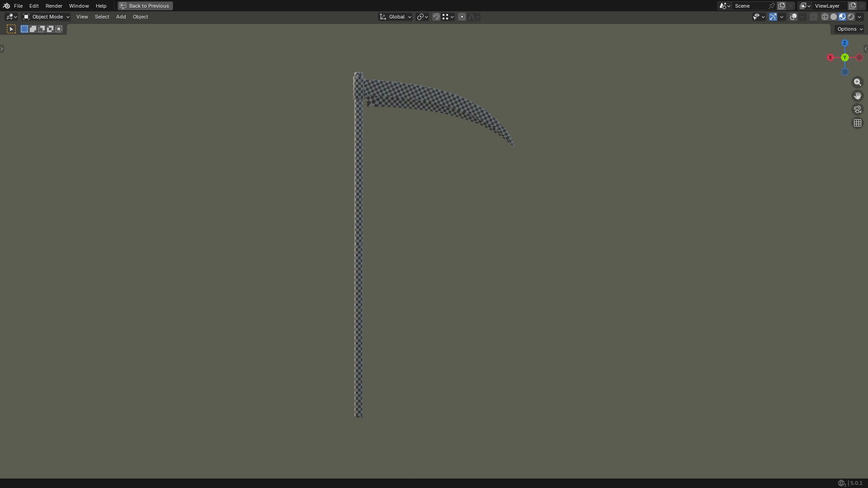Viewport: 868px width, 488px height.
Task: Switch to Solid viewport shading
Action: (834, 17)
